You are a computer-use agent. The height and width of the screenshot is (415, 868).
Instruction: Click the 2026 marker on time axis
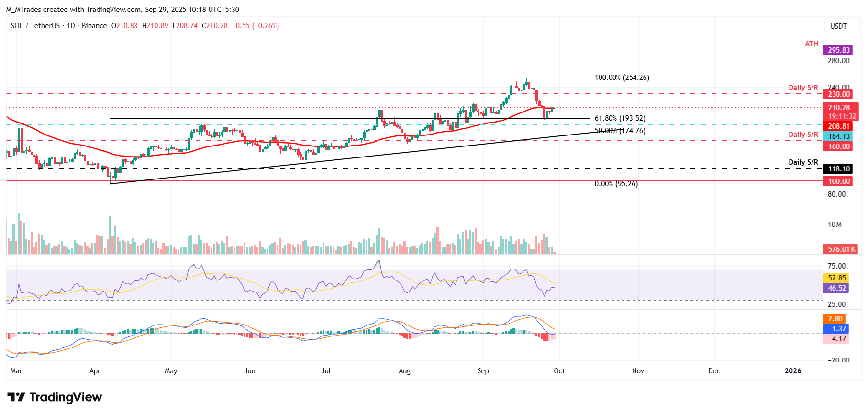(792, 371)
